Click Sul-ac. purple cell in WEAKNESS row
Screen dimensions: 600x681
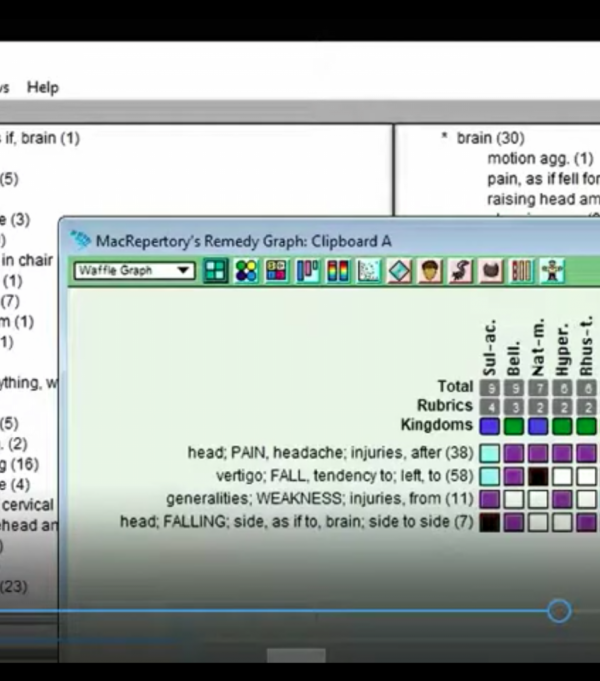pyautogui.click(x=490, y=499)
